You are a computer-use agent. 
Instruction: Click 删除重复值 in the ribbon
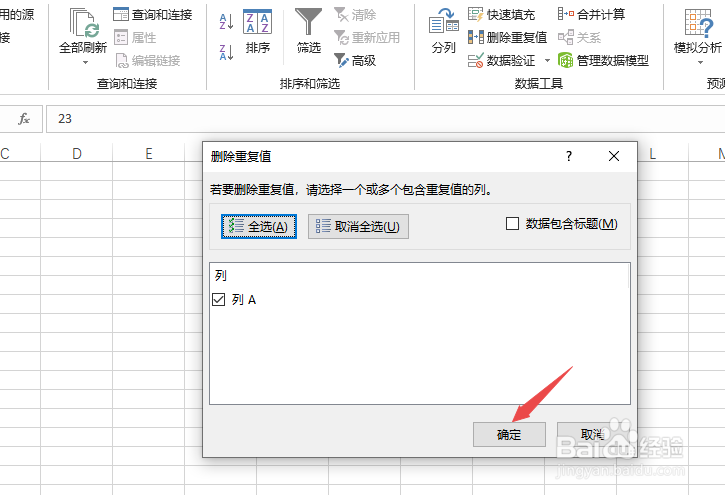pos(507,37)
